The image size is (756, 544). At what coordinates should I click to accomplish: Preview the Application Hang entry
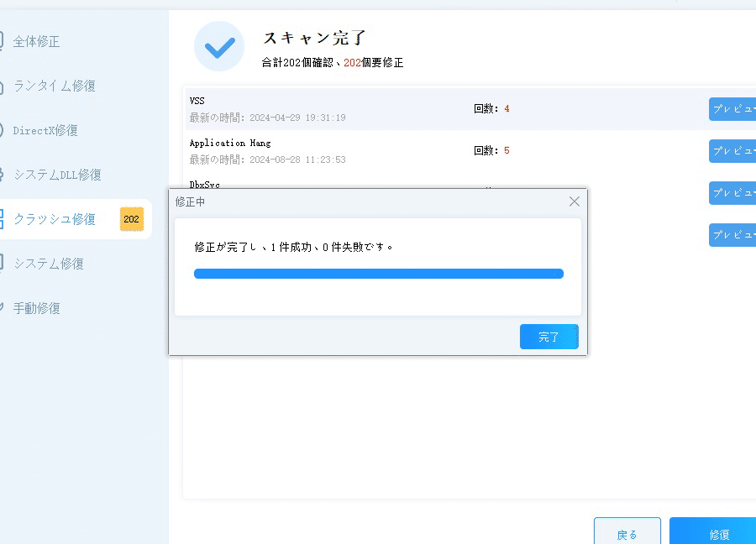click(732, 151)
